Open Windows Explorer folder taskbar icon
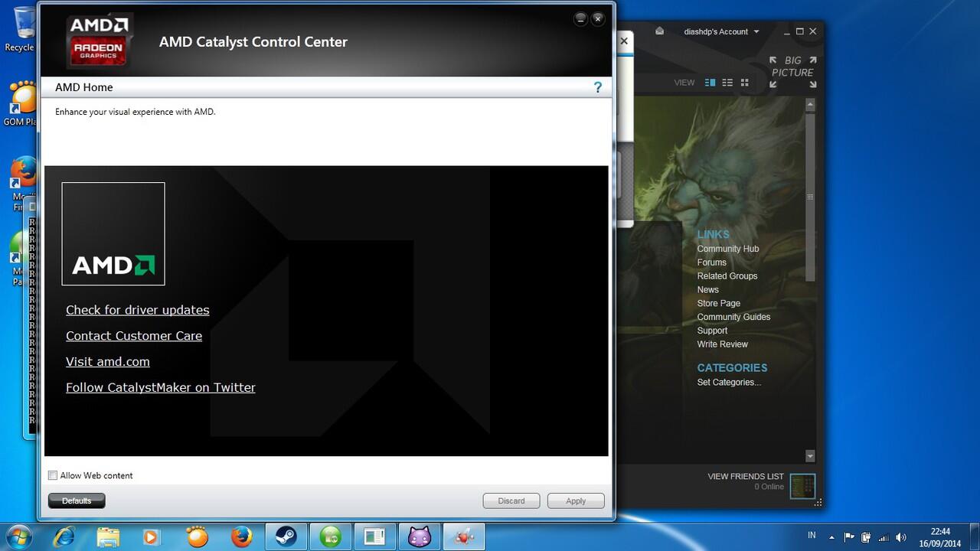 pos(109,536)
